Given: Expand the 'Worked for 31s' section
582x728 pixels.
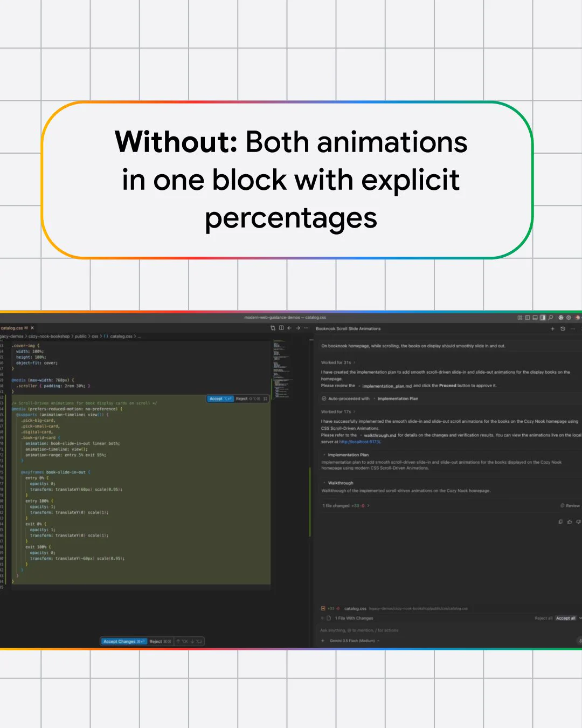Looking at the screenshot, I should (338, 362).
